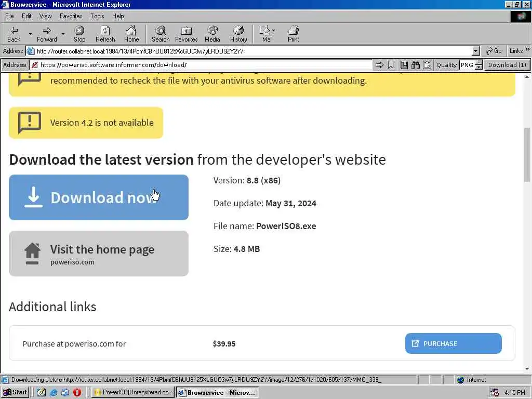Screen dimensions: 532x399
Task: Click Visit the home page button
Action: [99, 254]
